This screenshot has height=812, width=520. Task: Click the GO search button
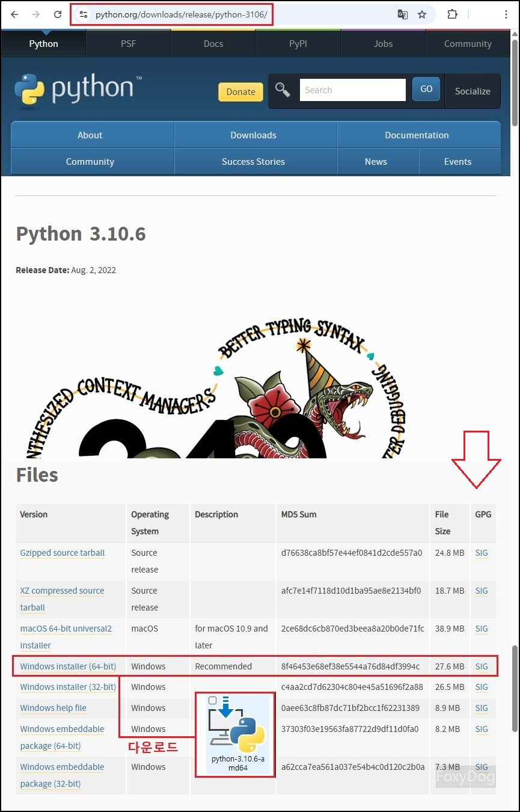426,89
